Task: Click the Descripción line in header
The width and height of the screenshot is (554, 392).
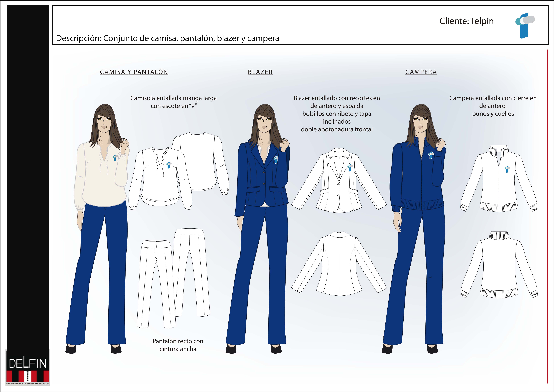Action: (168, 38)
